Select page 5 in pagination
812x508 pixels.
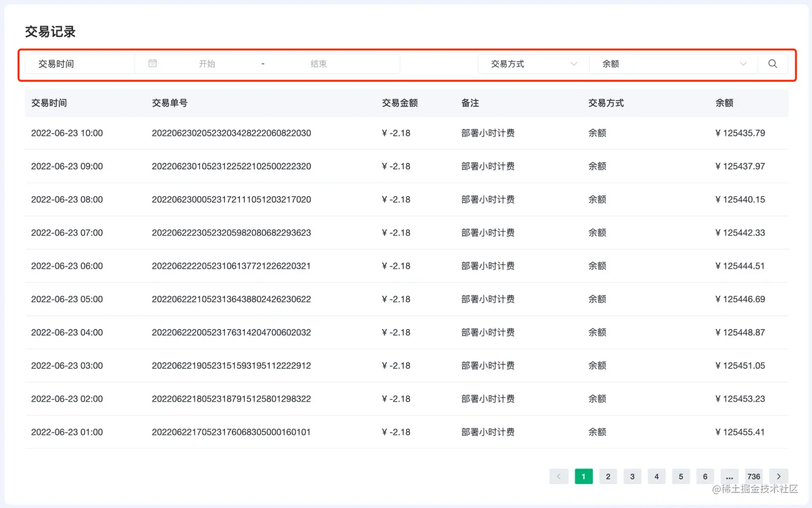[x=680, y=476]
